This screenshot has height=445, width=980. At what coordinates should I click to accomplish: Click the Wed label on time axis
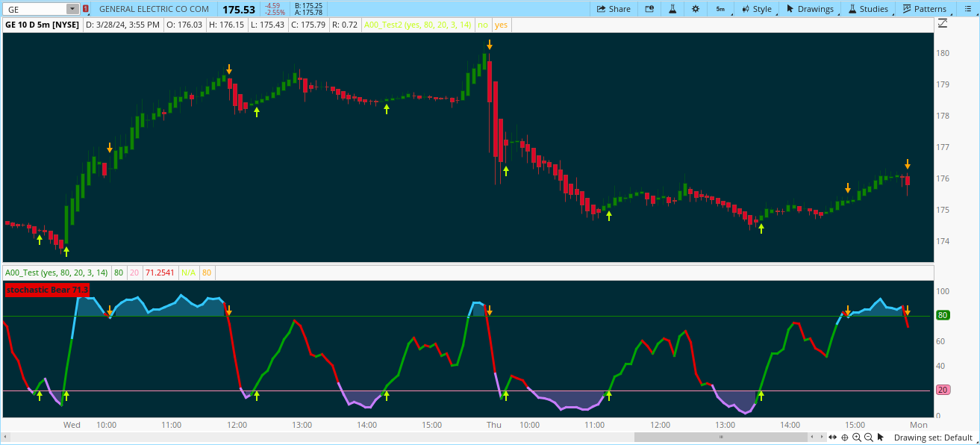point(72,425)
